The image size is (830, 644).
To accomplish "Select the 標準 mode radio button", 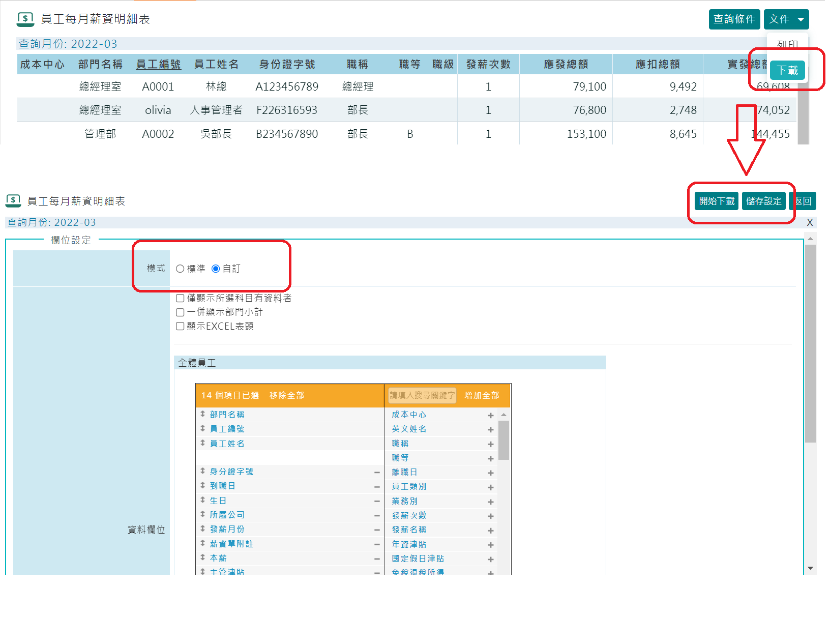I will pos(180,269).
